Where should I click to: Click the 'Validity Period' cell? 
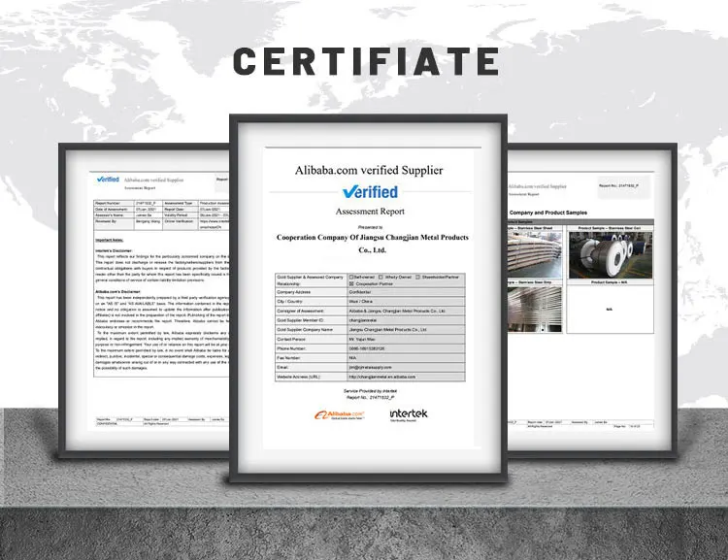tap(181, 215)
